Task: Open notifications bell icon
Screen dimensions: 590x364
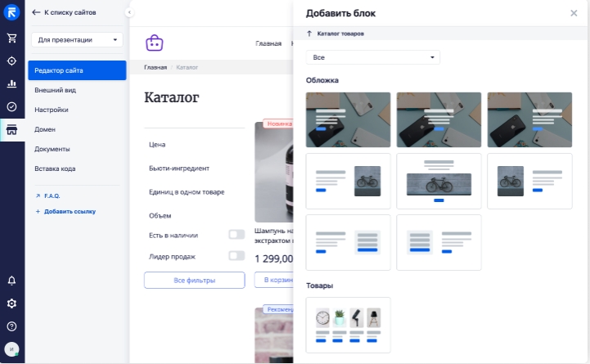Action: coord(11,281)
